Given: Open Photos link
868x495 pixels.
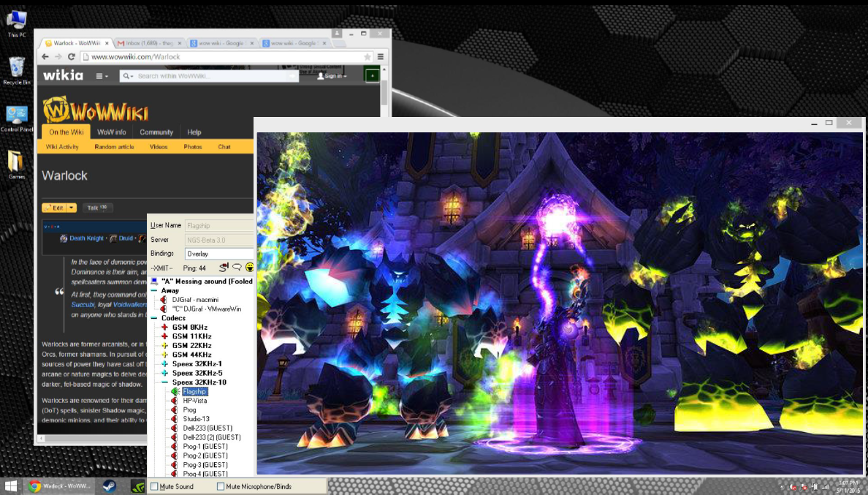Looking at the screenshot, I should tap(193, 147).
